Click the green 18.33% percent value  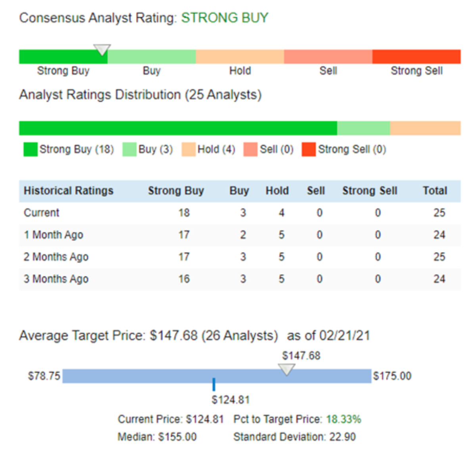coord(344,419)
